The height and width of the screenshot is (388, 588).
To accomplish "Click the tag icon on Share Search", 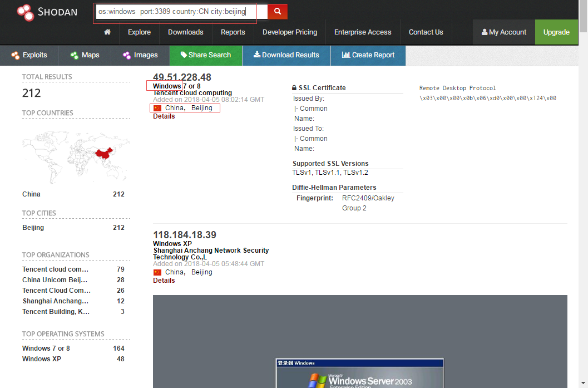I will [x=184, y=55].
